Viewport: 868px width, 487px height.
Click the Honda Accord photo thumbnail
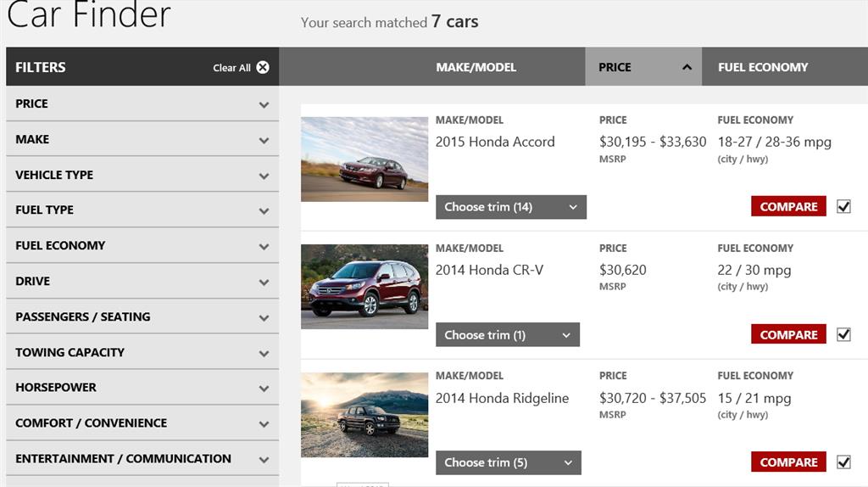click(364, 159)
